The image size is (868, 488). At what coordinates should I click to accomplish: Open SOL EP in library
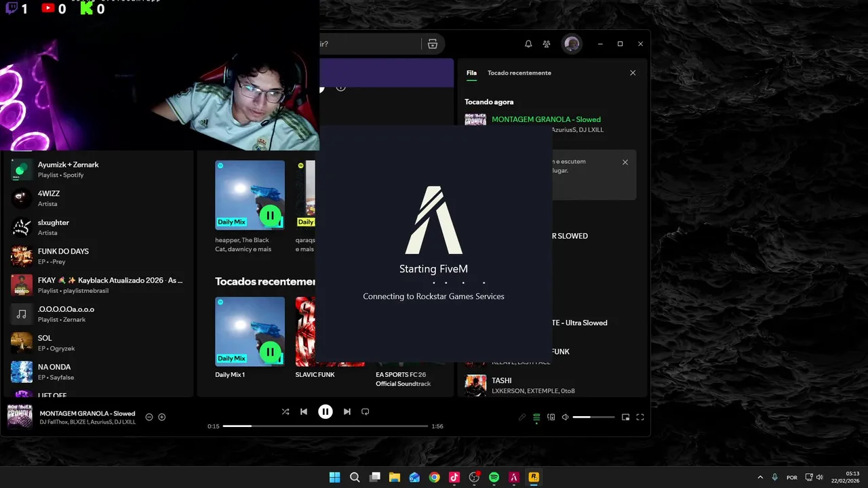98,343
